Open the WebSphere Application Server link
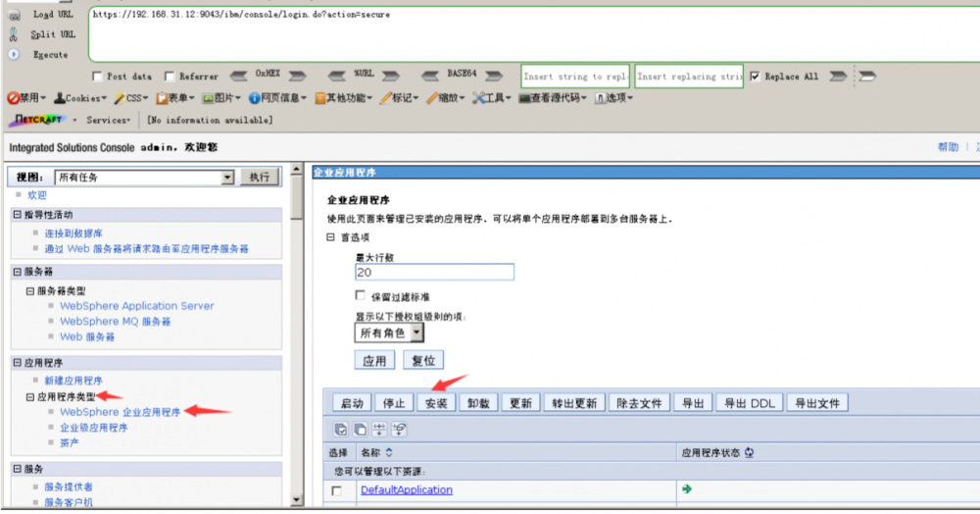This screenshot has width=980, height=514. (x=137, y=306)
